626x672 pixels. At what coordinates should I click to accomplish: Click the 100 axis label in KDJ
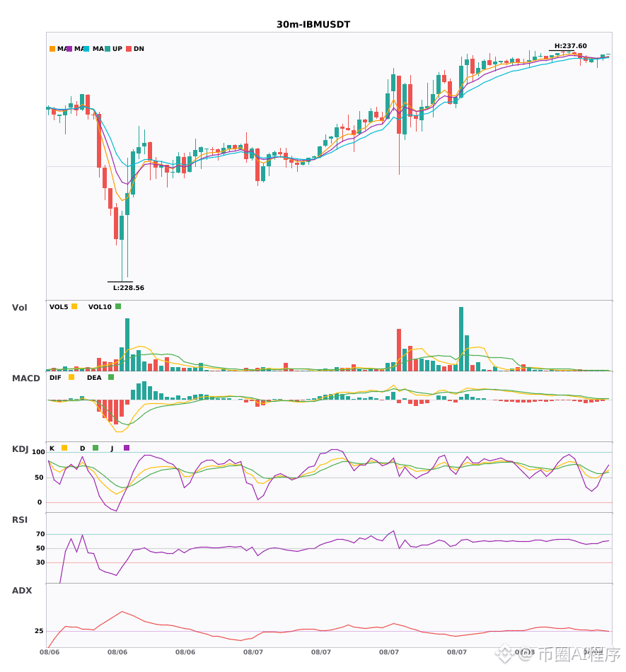(x=38, y=452)
